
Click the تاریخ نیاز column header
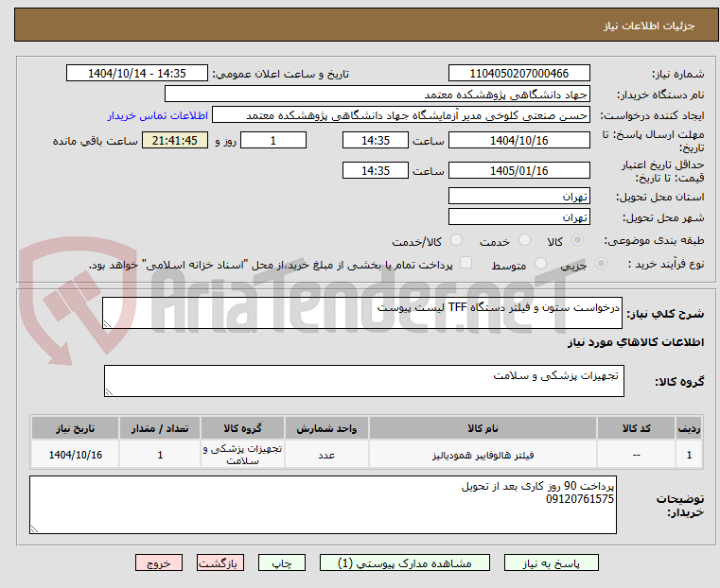point(76,428)
